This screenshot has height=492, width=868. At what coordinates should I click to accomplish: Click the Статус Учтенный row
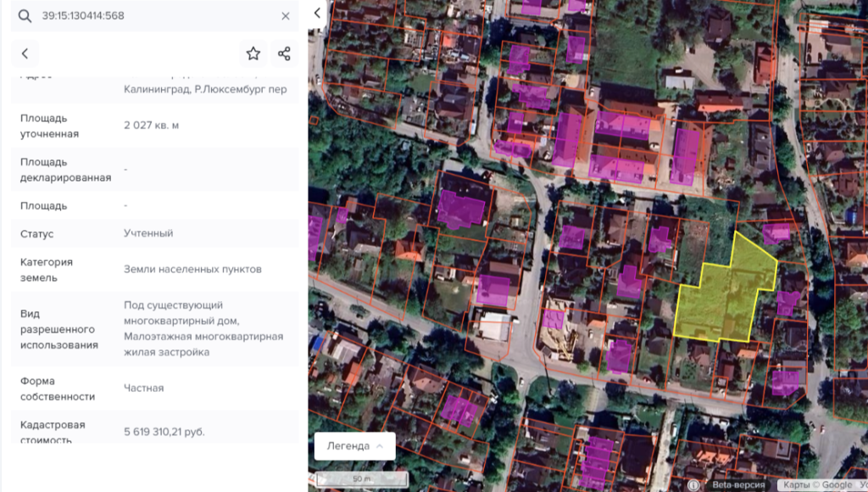[x=155, y=233]
